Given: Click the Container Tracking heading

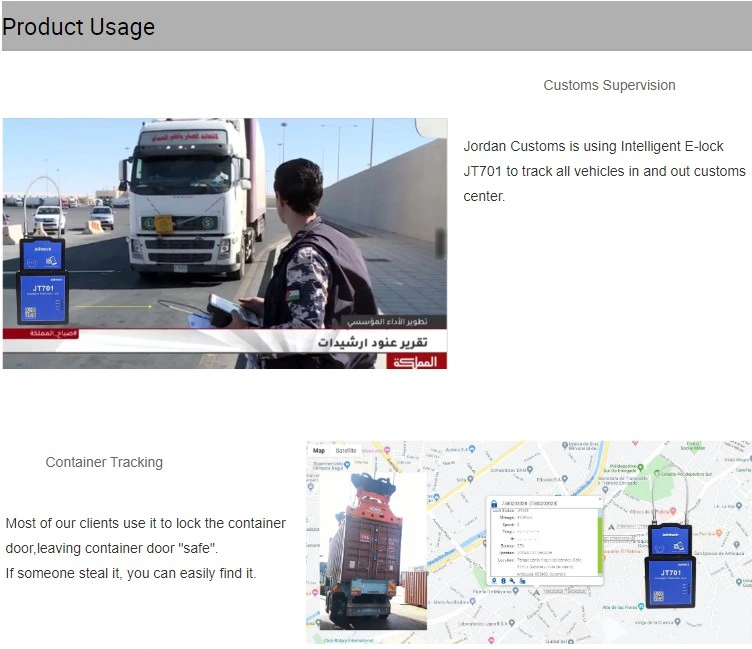Looking at the screenshot, I should click(104, 462).
